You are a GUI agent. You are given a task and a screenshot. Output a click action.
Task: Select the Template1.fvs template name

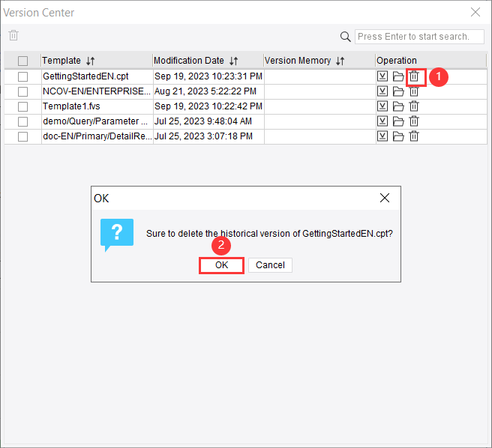pos(71,106)
